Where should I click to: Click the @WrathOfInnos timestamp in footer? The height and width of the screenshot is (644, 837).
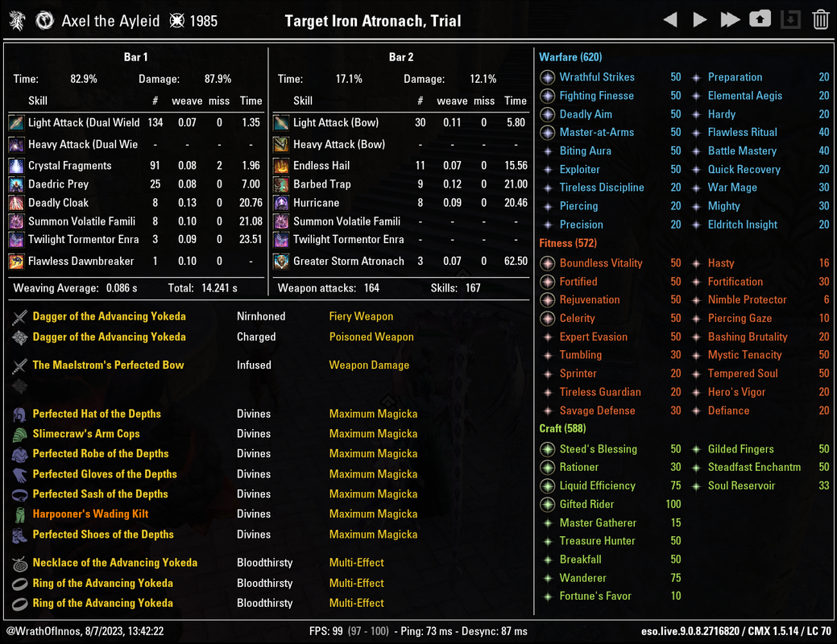tap(85, 631)
